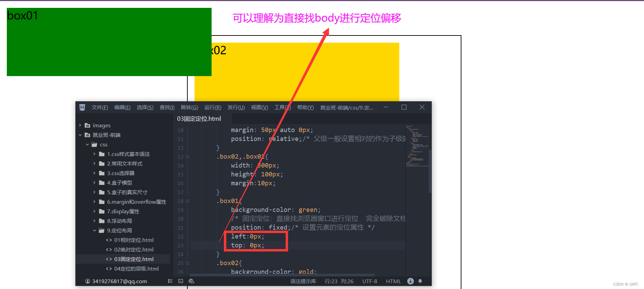Open the 跳转(G) menu
Screen dimensions: 644x289
(189, 107)
